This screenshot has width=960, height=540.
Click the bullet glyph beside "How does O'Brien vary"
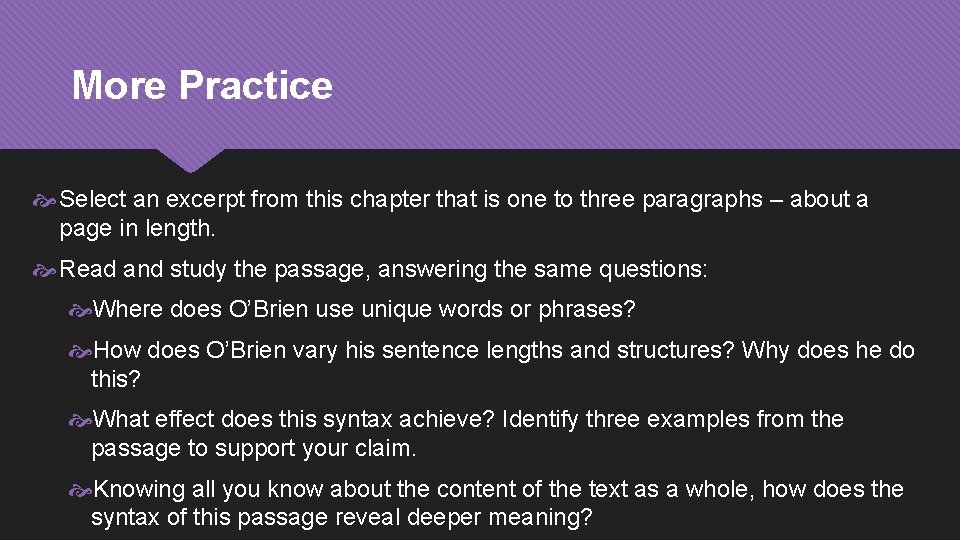82,351
